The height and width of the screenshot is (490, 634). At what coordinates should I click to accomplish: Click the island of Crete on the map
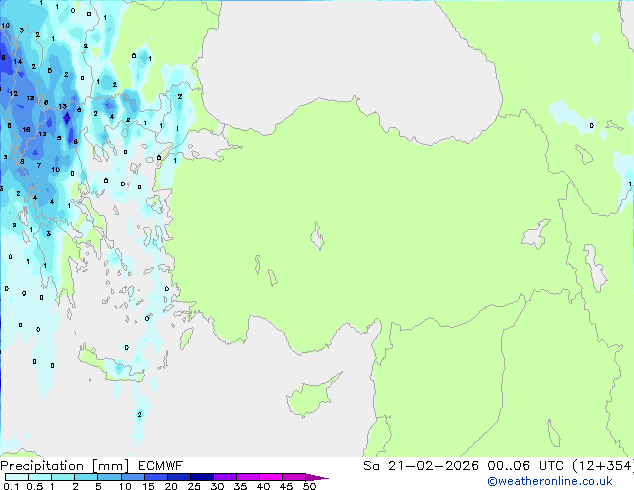coord(111,365)
